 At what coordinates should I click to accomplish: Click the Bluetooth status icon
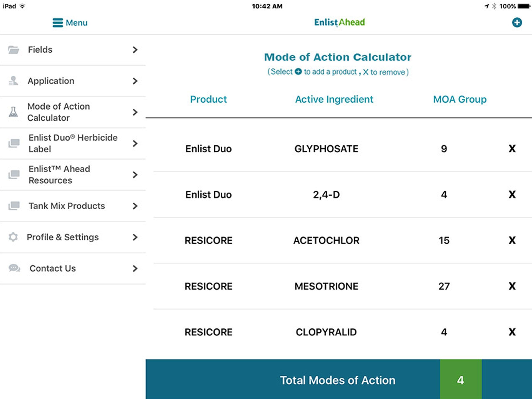[494, 6]
